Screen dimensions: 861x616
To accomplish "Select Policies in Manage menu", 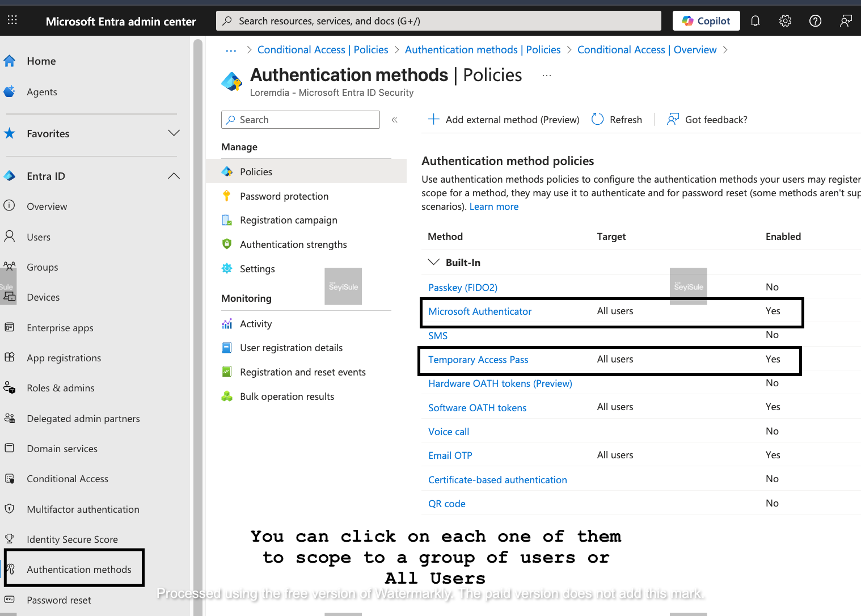I will coord(306,171).
